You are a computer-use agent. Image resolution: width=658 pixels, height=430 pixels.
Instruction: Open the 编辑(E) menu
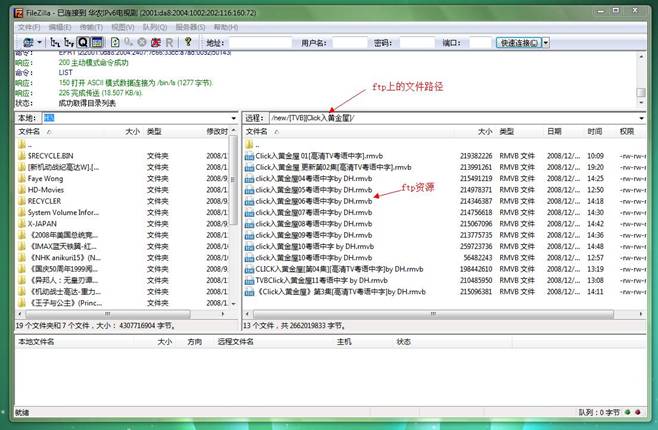pyautogui.click(x=60, y=27)
